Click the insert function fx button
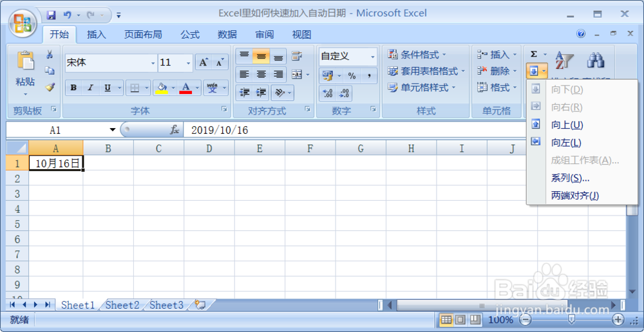 coord(175,130)
